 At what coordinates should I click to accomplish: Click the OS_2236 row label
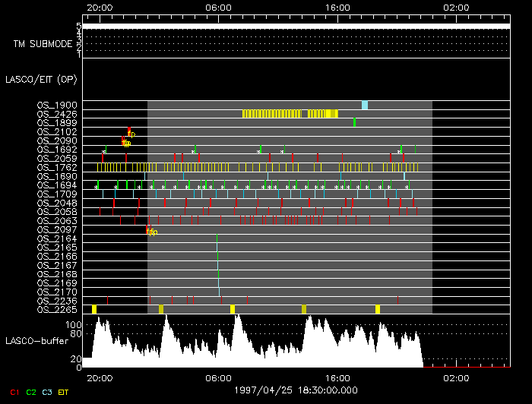[57, 301]
